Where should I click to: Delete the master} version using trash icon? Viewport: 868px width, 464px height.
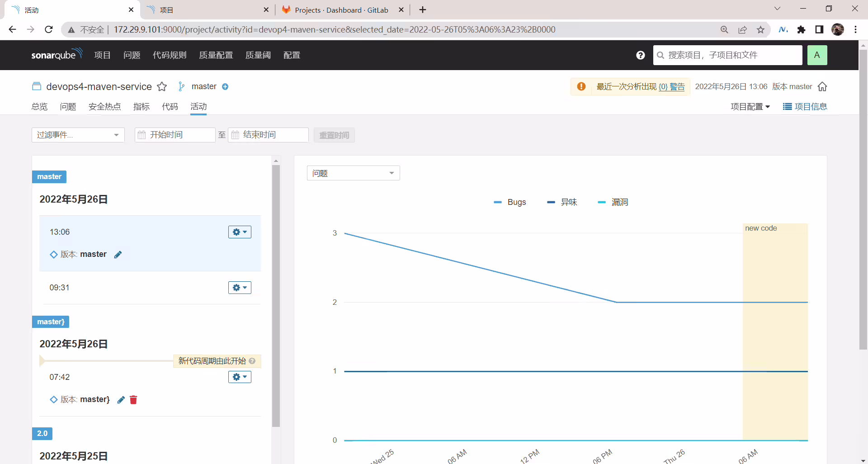(133, 400)
